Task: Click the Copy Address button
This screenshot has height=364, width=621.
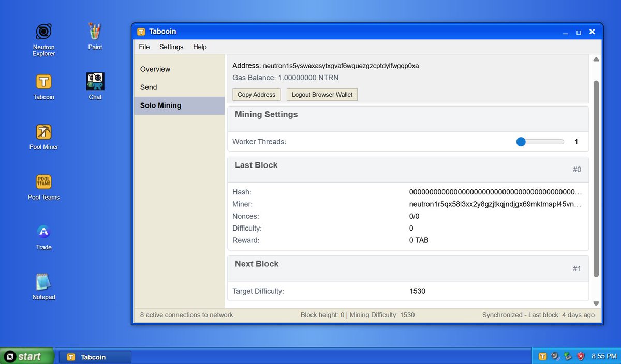Action: click(x=256, y=95)
